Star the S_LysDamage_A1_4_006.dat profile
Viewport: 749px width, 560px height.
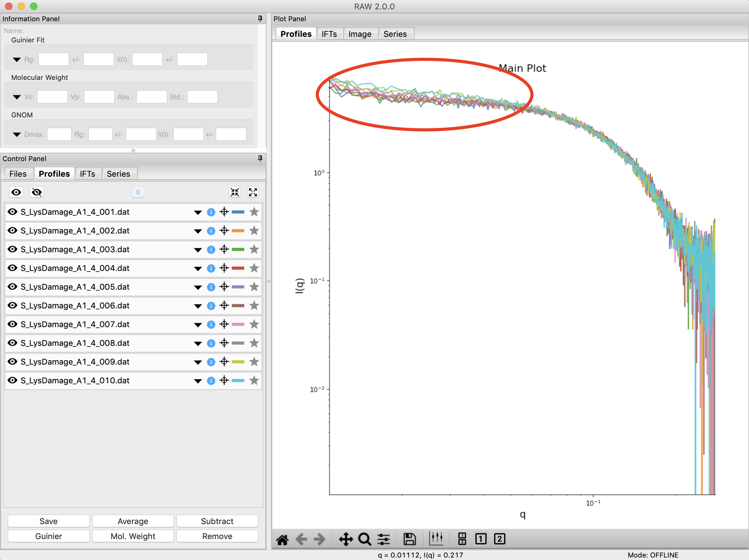point(254,306)
